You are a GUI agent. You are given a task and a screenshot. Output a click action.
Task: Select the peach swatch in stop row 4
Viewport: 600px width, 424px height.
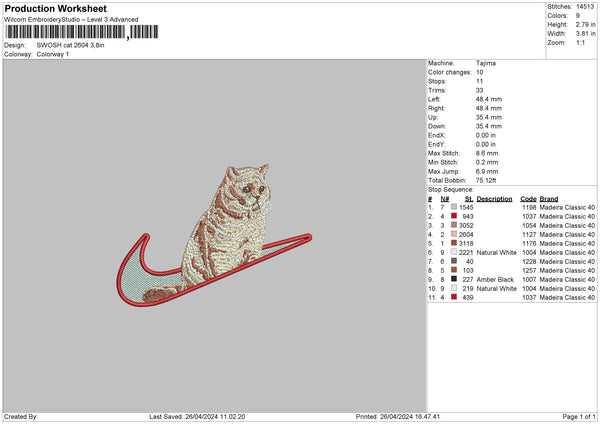pyautogui.click(x=454, y=234)
